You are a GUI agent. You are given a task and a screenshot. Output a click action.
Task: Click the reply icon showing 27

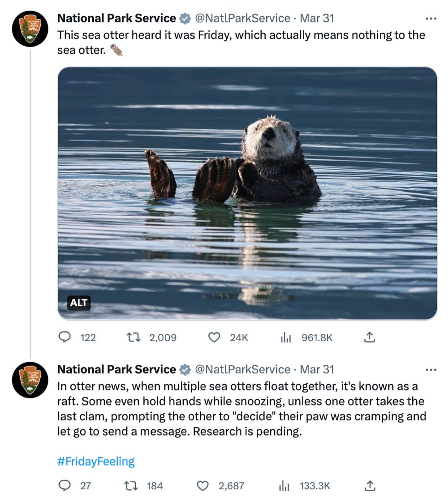pyautogui.click(x=65, y=485)
